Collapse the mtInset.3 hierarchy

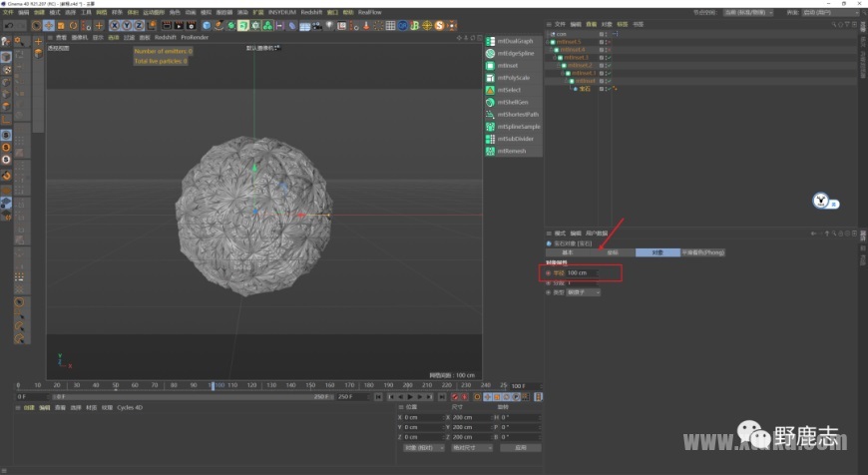(x=555, y=58)
